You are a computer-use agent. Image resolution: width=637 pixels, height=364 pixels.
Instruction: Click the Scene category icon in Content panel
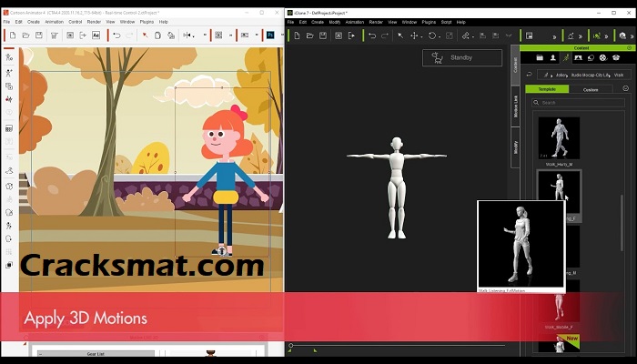click(578, 57)
